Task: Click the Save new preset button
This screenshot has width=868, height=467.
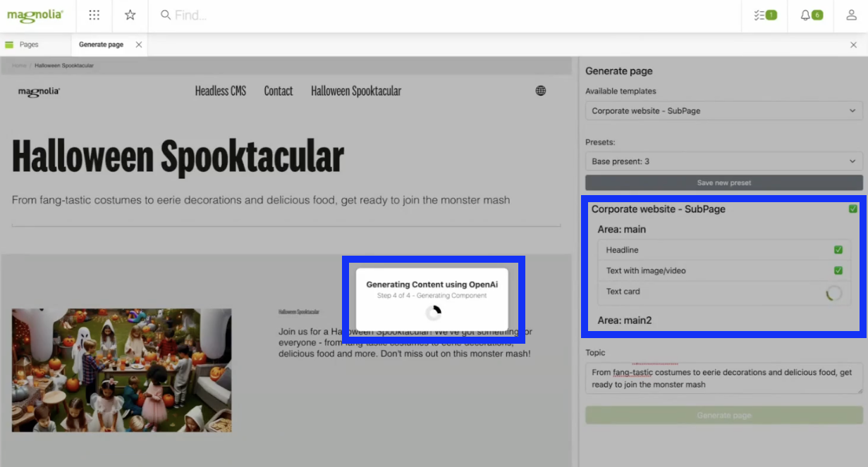Action: pyautogui.click(x=723, y=182)
